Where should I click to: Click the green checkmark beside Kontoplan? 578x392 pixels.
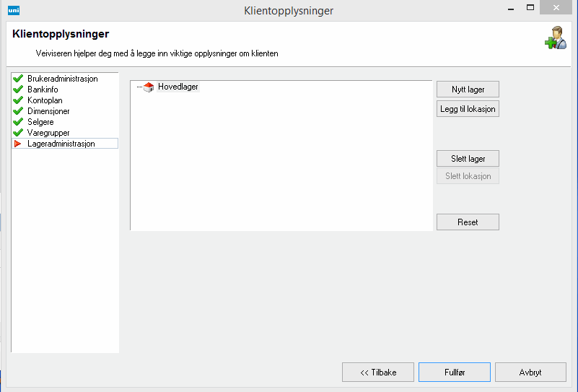(x=18, y=100)
